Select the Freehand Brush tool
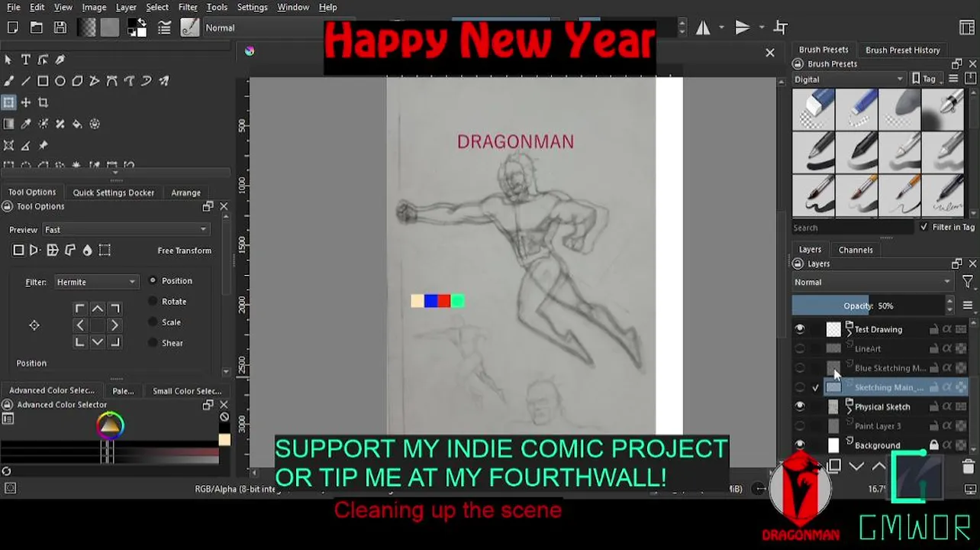 (x=8, y=81)
